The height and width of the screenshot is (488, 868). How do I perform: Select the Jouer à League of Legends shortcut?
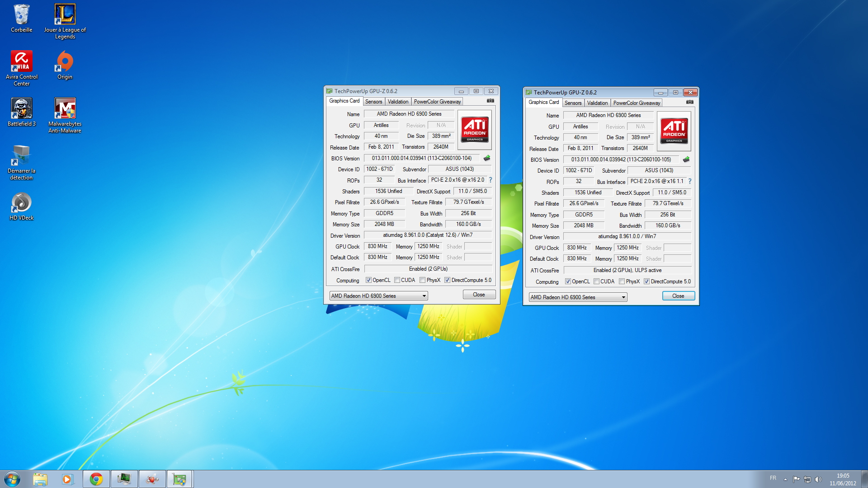[x=65, y=21]
